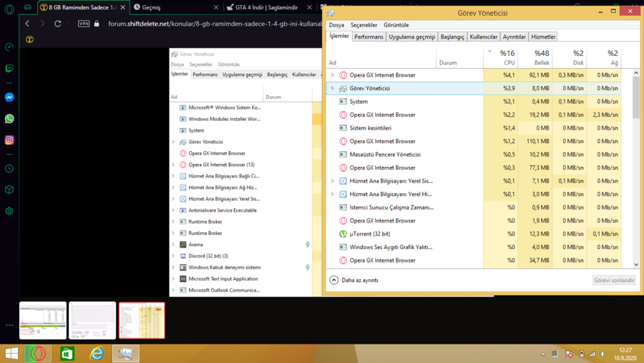This screenshot has width=644, height=363.
Task: Reload the browser page
Action: pos(57,24)
